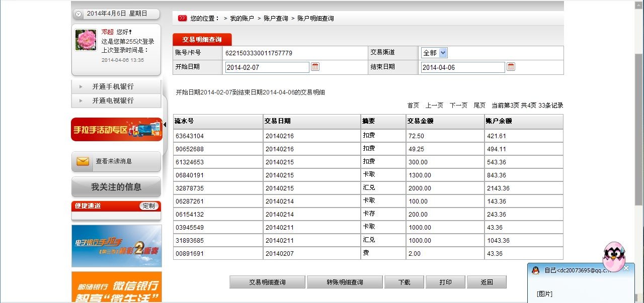The image size is (644, 303).
Task: Close the QQ message popup
Action: click(x=626, y=268)
